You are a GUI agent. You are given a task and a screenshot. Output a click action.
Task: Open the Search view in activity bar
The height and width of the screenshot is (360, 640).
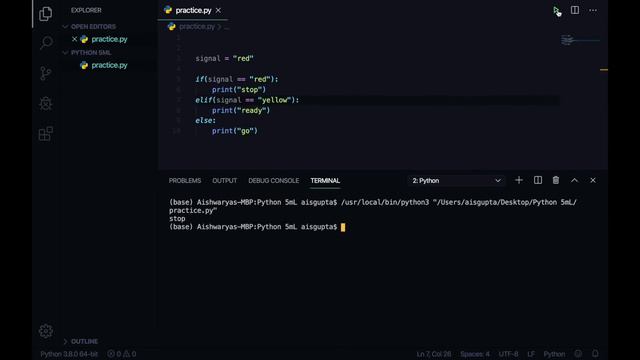click(46, 42)
